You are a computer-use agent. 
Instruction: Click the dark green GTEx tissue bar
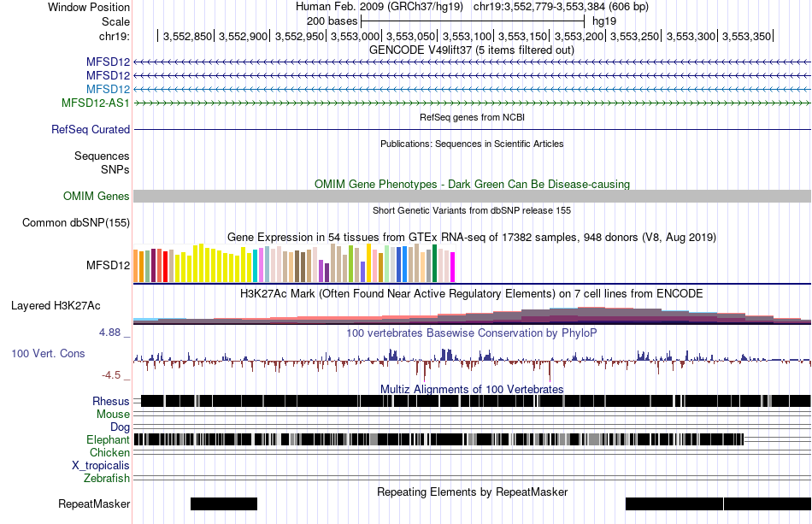click(434, 263)
